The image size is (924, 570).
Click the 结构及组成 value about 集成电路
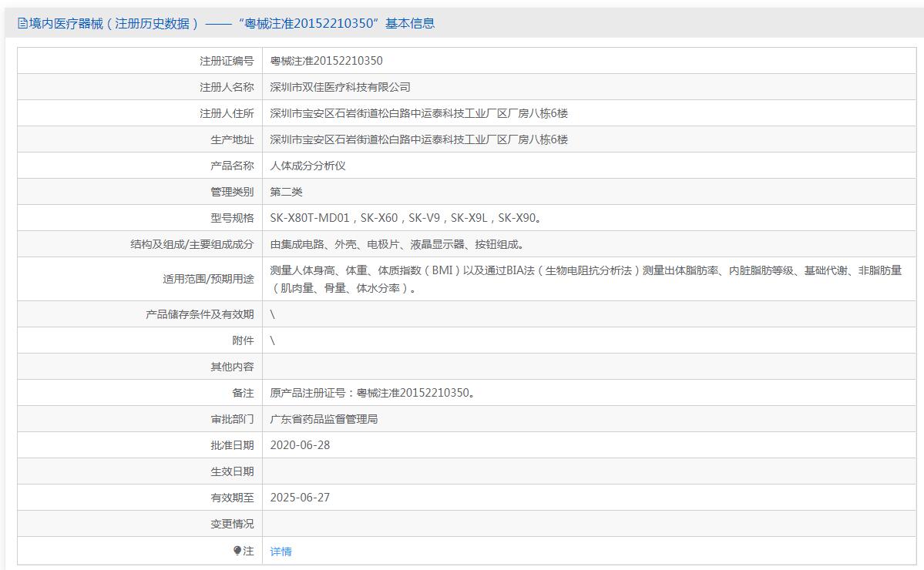tap(398, 244)
